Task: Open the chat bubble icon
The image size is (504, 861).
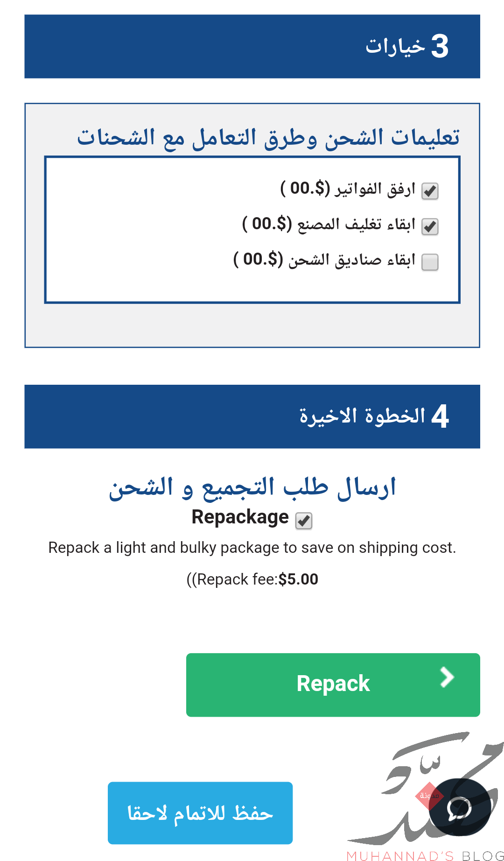Action: point(460,807)
